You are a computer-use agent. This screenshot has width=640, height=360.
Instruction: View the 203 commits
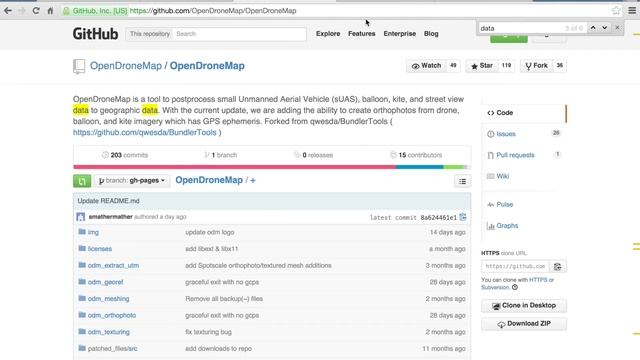tap(125, 155)
